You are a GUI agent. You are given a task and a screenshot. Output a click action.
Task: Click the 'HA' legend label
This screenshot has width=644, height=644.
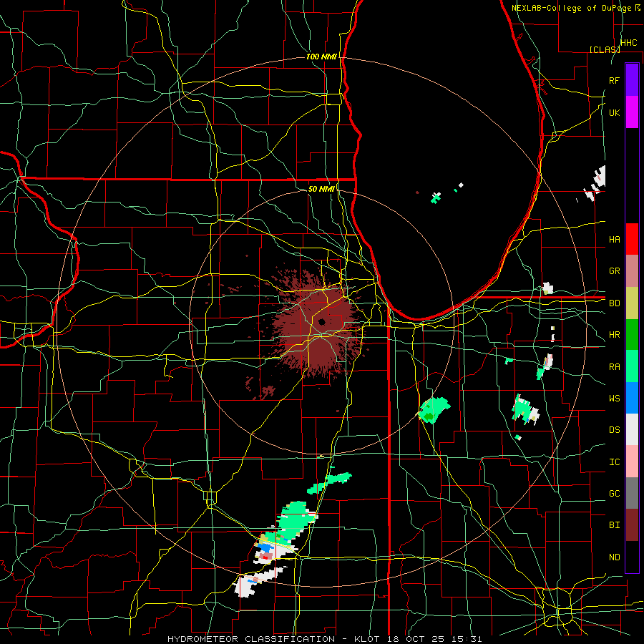pos(614,239)
